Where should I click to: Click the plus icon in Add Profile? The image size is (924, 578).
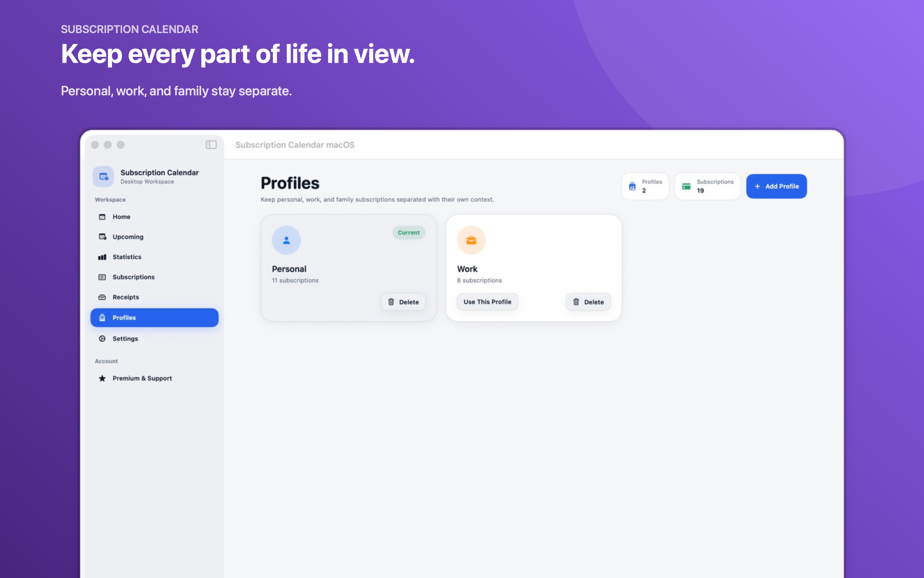click(x=757, y=186)
